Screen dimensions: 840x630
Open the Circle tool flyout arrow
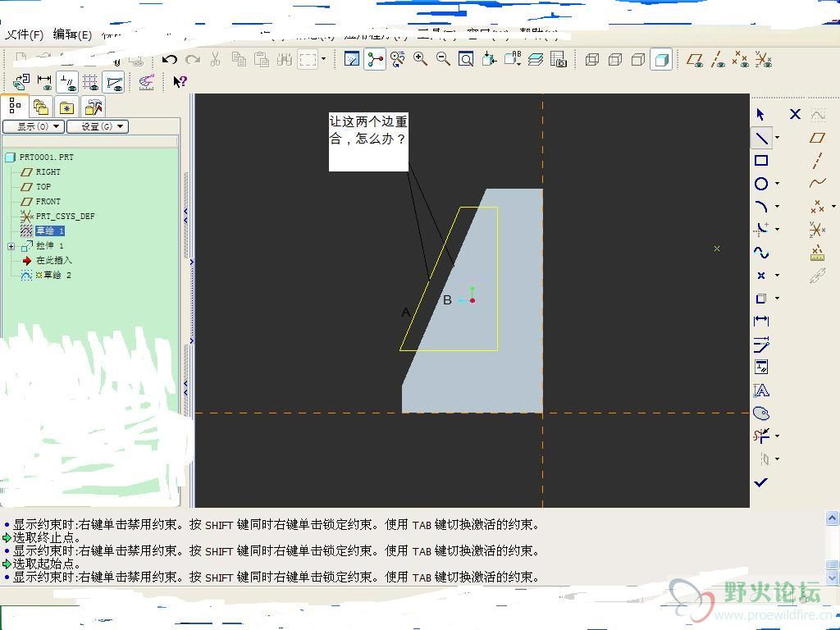[778, 184]
